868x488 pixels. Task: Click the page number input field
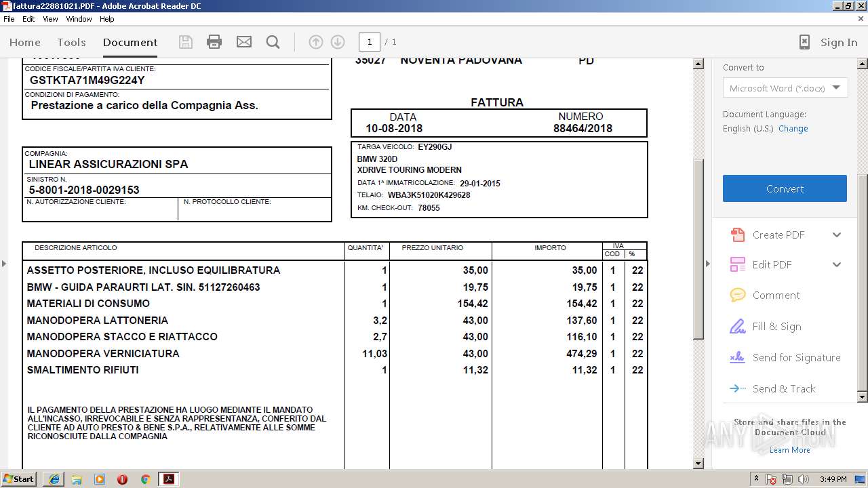pyautogui.click(x=370, y=42)
